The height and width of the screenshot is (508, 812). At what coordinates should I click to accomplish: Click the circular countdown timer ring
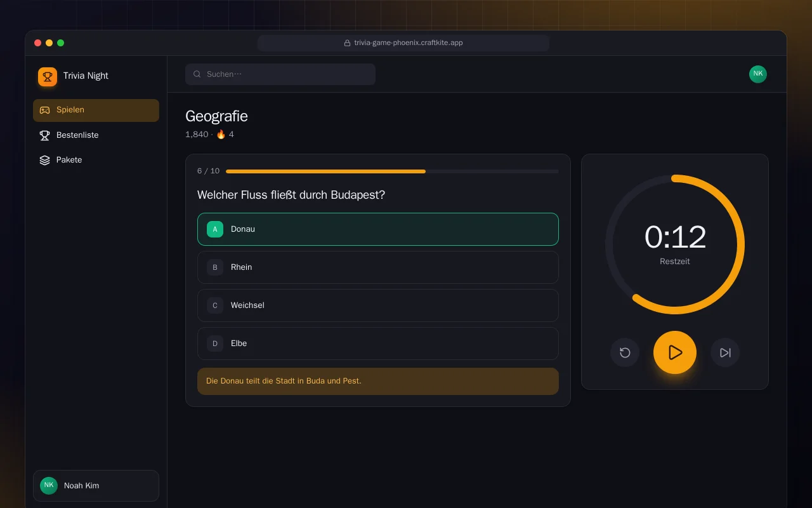coord(675,244)
